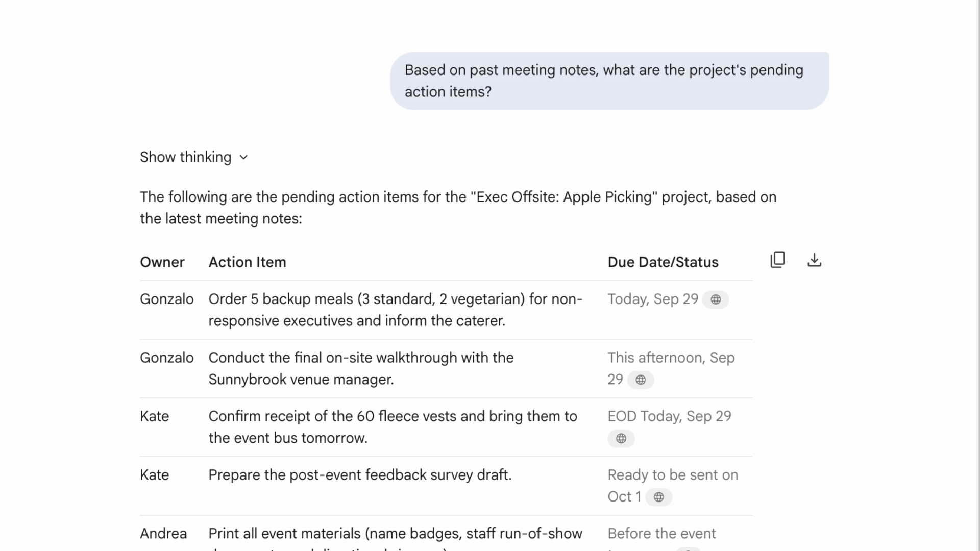Click the Ready to be sent on Oct 1 status
The height and width of the screenshot is (551, 980).
[672, 475]
